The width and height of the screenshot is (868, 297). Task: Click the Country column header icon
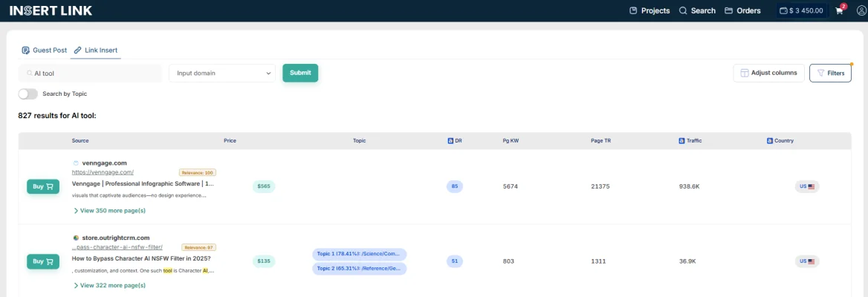pyautogui.click(x=769, y=140)
